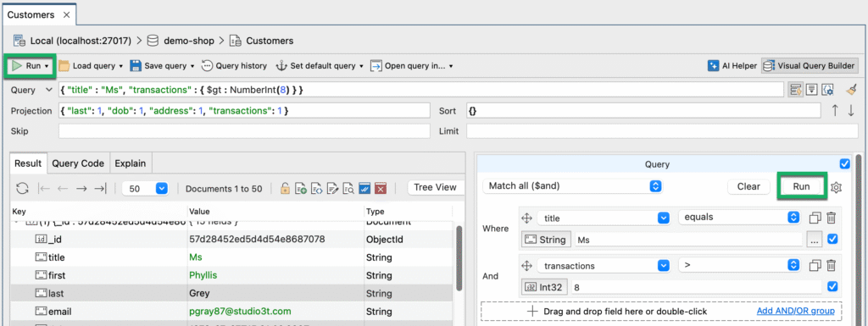The image size is (868, 326).
Task: Click the braces-gear icon beside Query field
Action: coord(827,90)
